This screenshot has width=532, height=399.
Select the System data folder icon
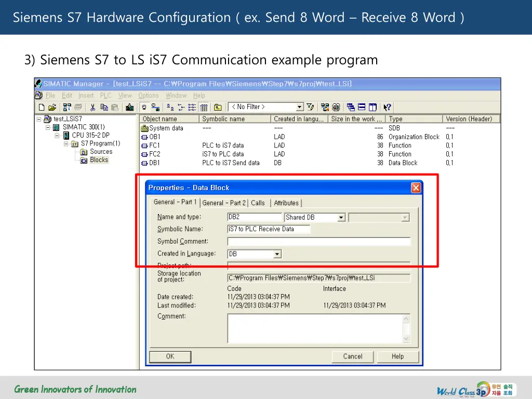point(144,128)
